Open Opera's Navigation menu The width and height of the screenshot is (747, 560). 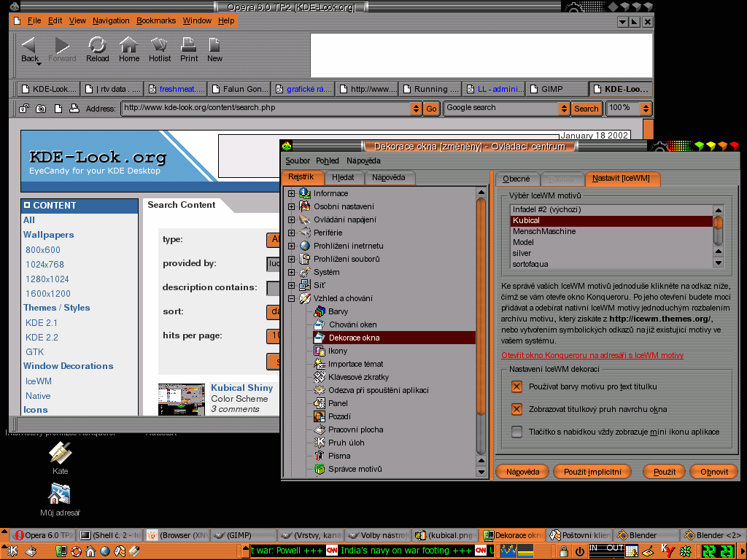[x=111, y=20]
